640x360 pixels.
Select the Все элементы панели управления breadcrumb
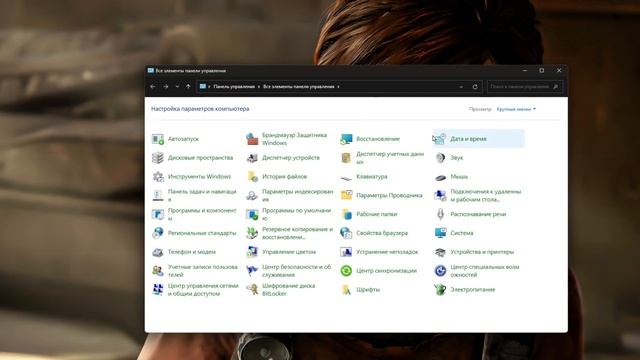[299, 87]
